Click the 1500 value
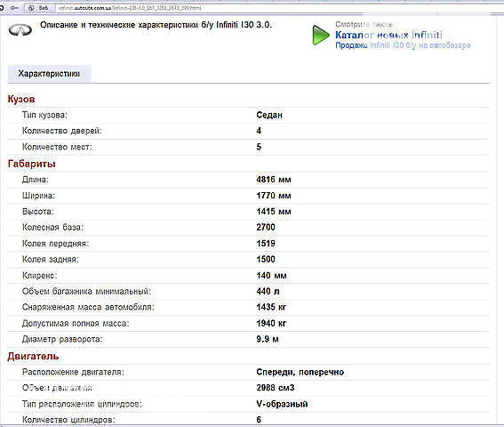 point(266,260)
